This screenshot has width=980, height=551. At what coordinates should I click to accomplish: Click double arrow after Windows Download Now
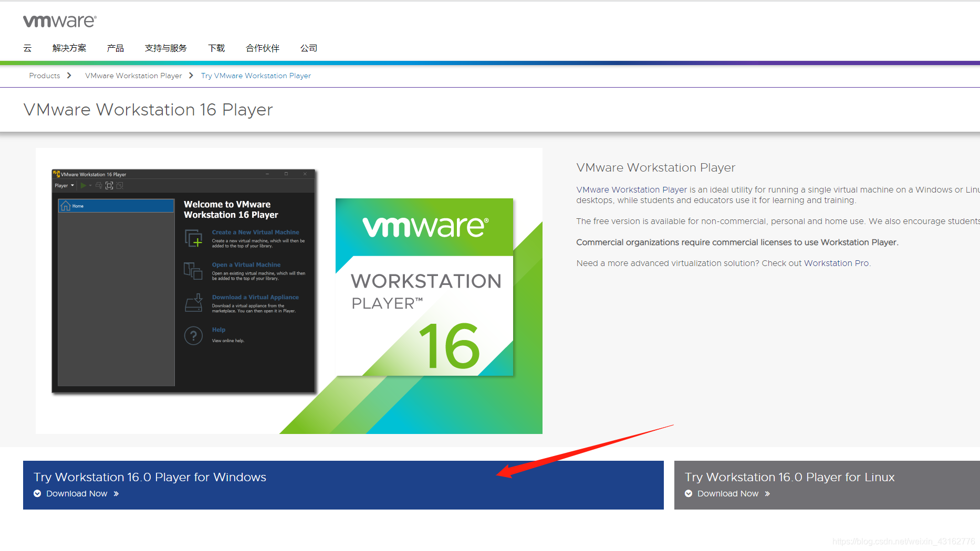[x=116, y=494]
